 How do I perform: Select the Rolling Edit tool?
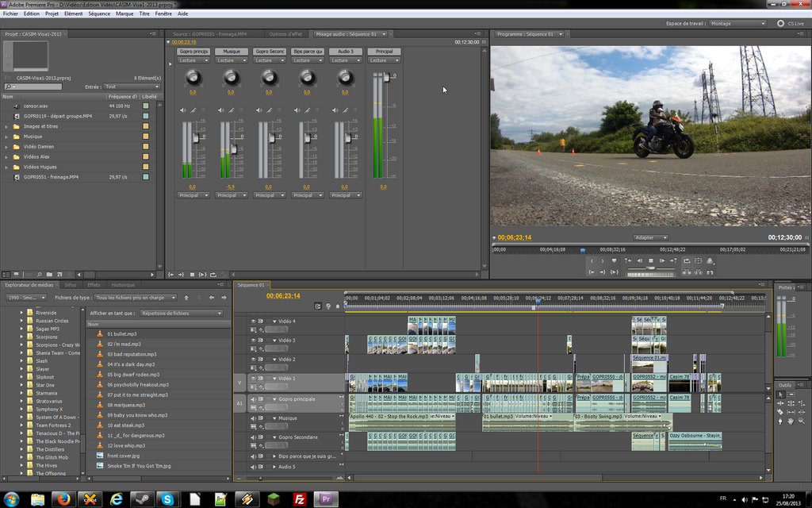click(x=791, y=403)
